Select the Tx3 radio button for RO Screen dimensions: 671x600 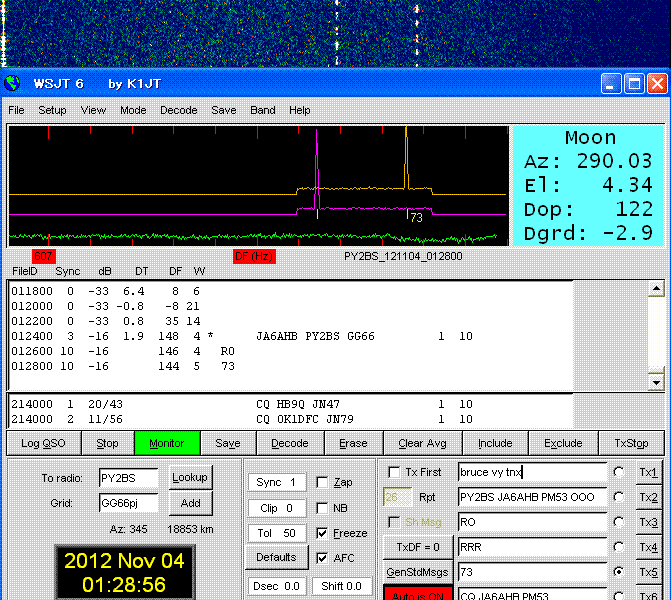coord(620,522)
